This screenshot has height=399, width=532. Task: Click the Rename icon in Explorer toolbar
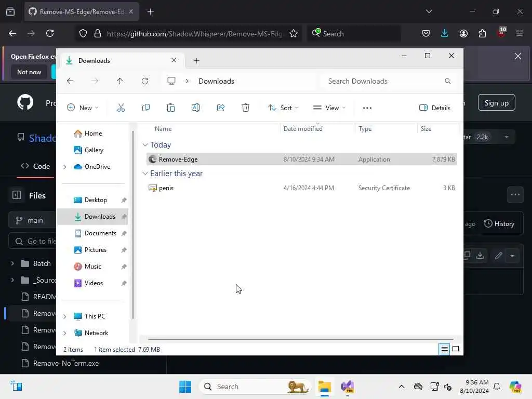click(x=196, y=108)
